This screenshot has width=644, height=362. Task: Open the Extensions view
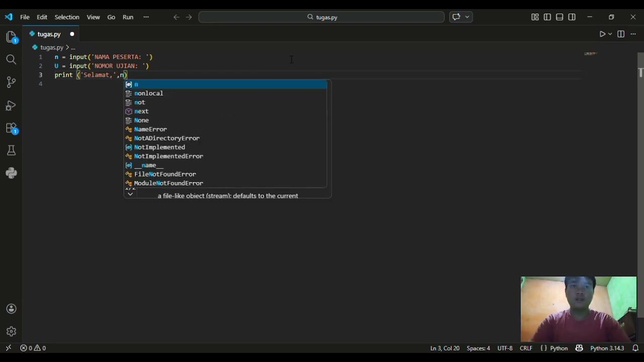tap(11, 128)
